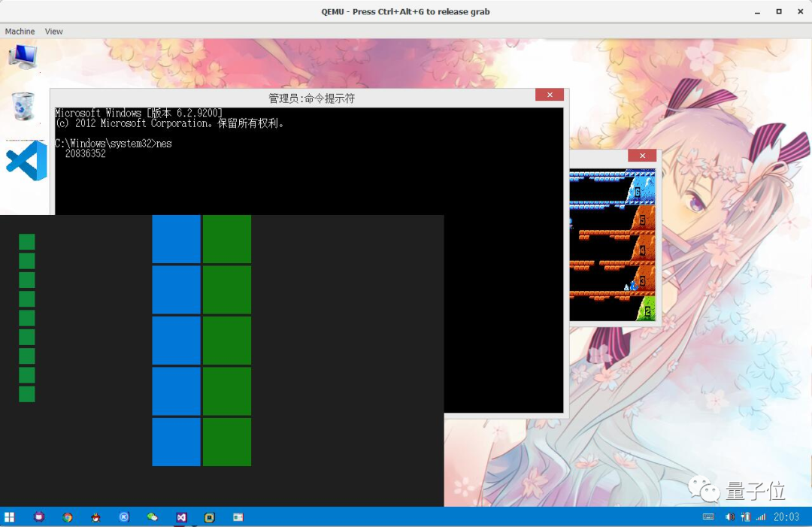Click the clock showing 20:03
Image resolution: width=812 pixels, height=527 pixels.
click(786, 517)
